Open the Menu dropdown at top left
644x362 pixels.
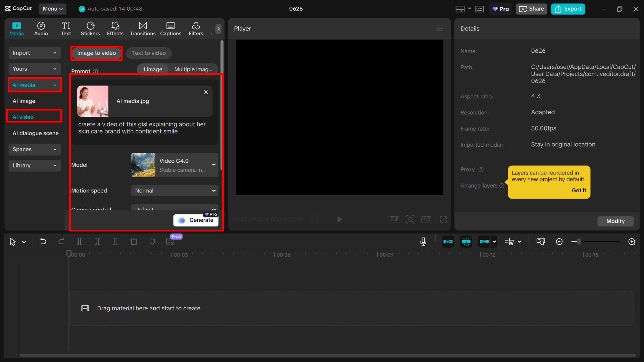tap(52, 9)
